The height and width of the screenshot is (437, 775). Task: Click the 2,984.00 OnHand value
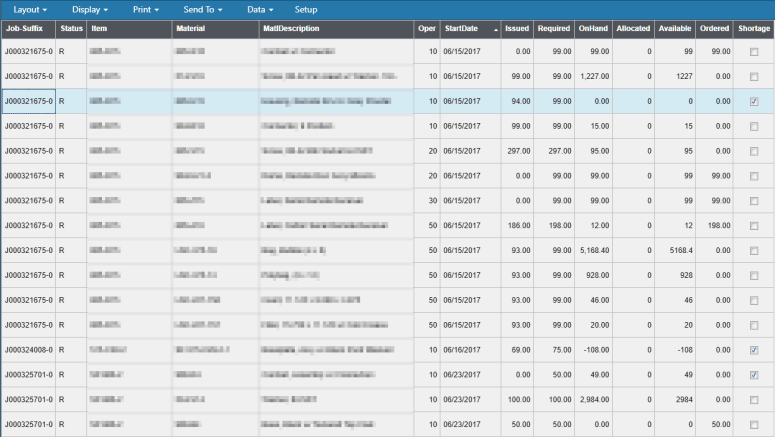(595, 399)
